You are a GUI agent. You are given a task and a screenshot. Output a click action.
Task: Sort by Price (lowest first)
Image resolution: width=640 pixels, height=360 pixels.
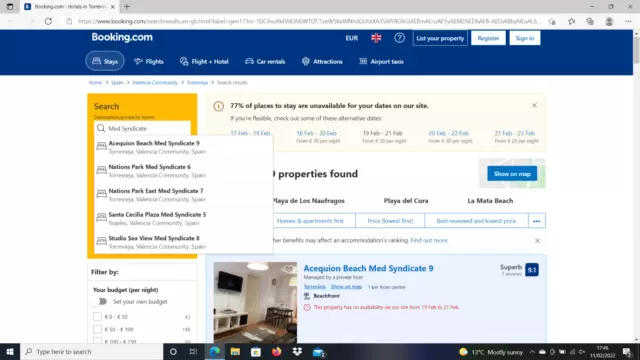(390, 221)
